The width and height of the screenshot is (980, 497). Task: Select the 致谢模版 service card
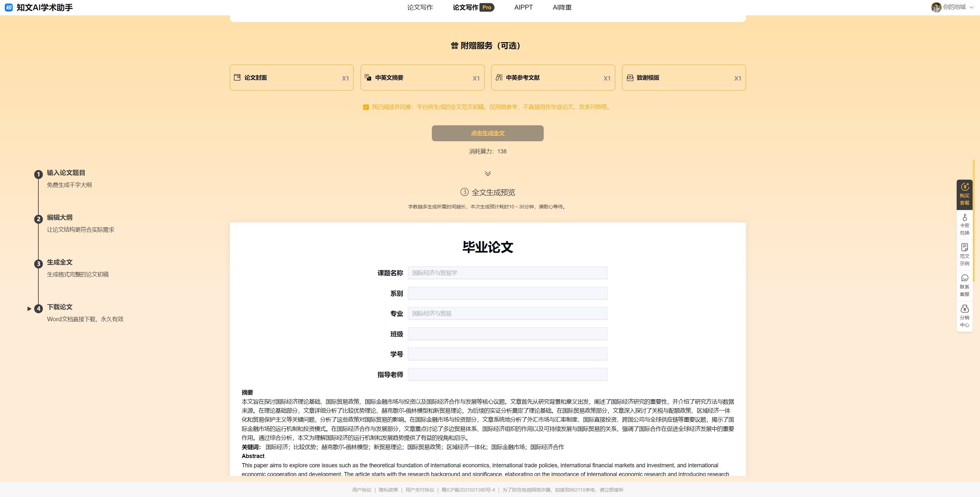point(683,78)
